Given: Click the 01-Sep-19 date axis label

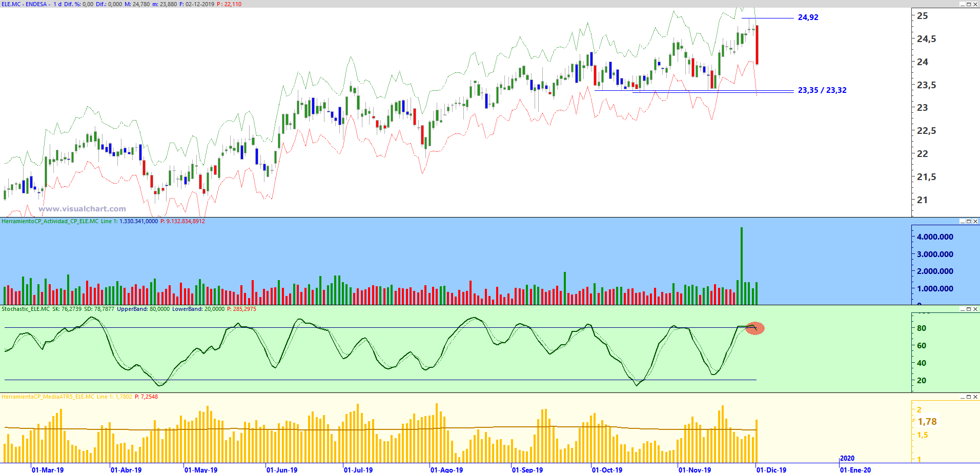Looking at the screenshot, I should [527, 469].
